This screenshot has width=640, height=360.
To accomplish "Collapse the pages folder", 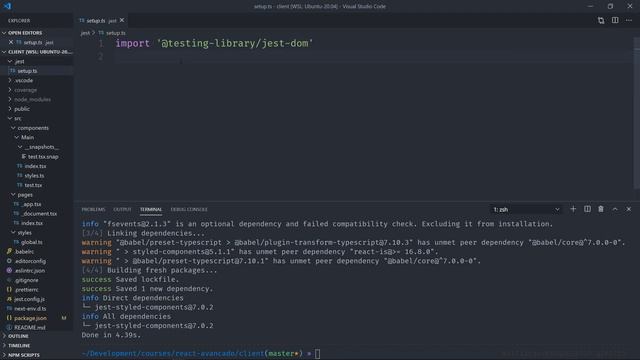I will (37, 195).
